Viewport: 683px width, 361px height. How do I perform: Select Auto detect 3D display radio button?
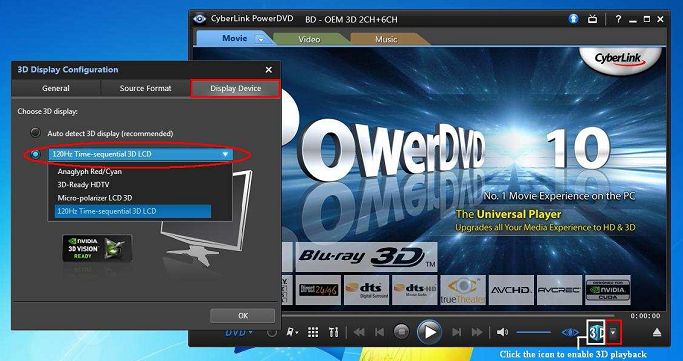click(35, 133)
